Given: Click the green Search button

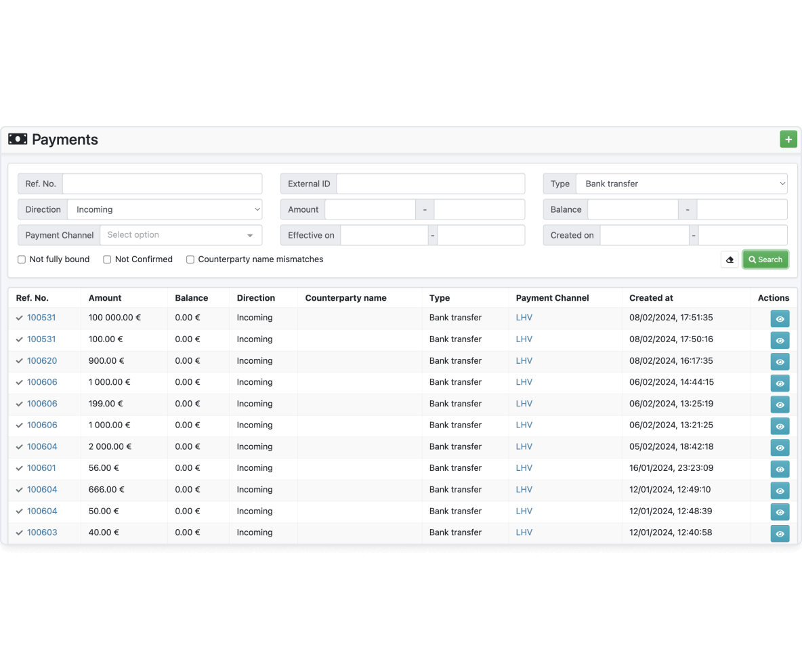Looking at the screenshot, I should point(765,260).
